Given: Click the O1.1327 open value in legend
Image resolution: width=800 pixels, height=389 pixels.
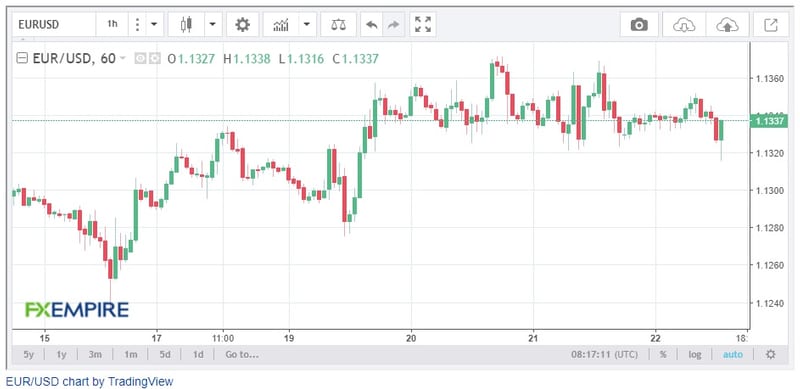Looking at the screenshot, I should click(x=191, y=59).
